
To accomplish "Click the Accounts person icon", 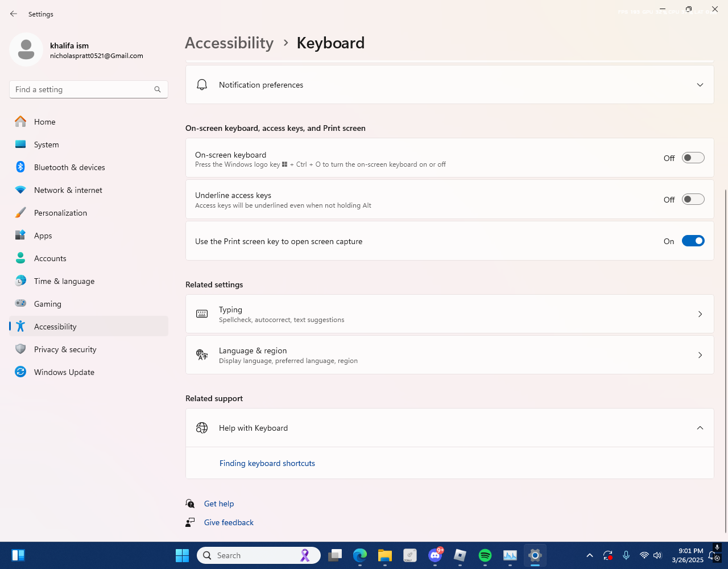I will coord(20,258).
